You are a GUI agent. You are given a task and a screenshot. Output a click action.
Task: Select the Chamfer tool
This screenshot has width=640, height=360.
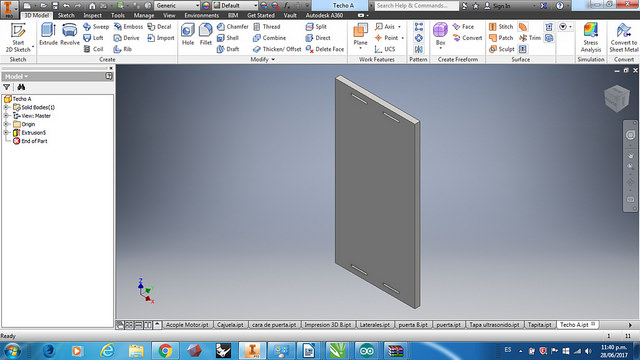point(232,27)
